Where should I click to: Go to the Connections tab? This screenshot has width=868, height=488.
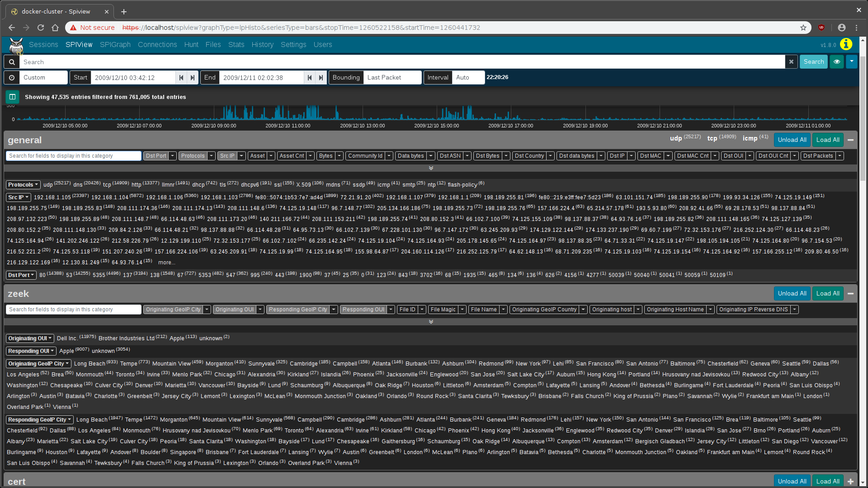click(x=157, y=44)
